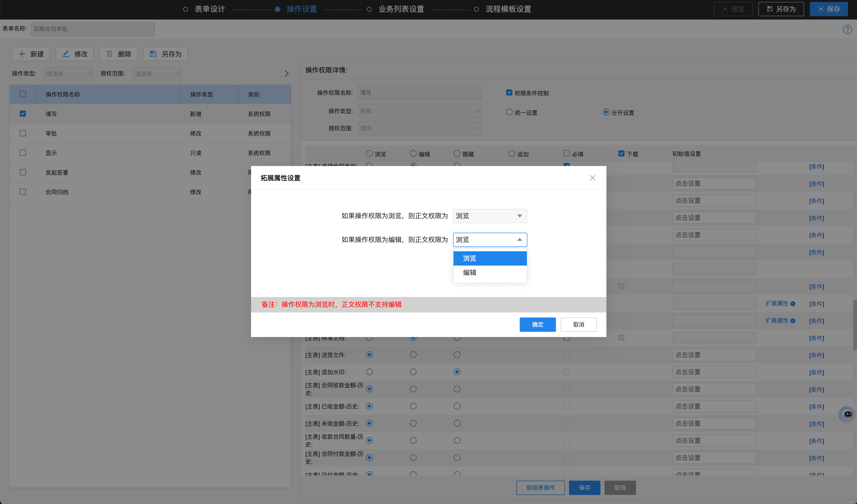Check the 显示 row checkbox
This screenshot has width=857, height=504.
point(23,153)
